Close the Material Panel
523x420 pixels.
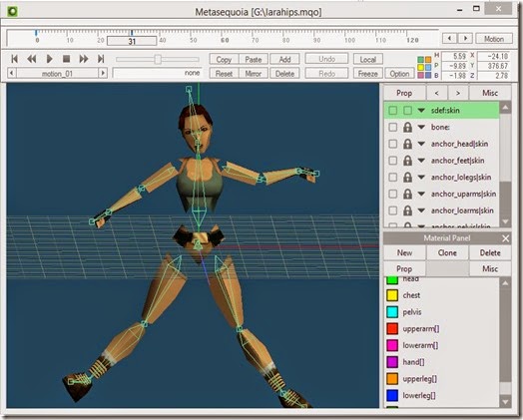505,238
